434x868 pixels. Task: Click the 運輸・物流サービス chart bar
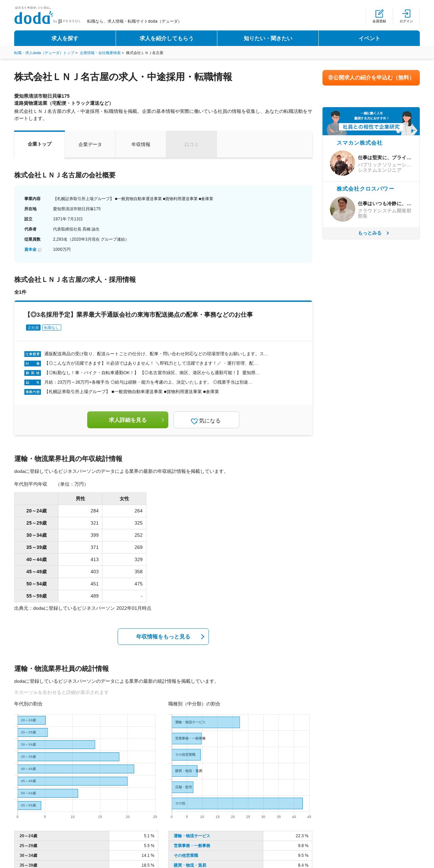coord(206,722)
